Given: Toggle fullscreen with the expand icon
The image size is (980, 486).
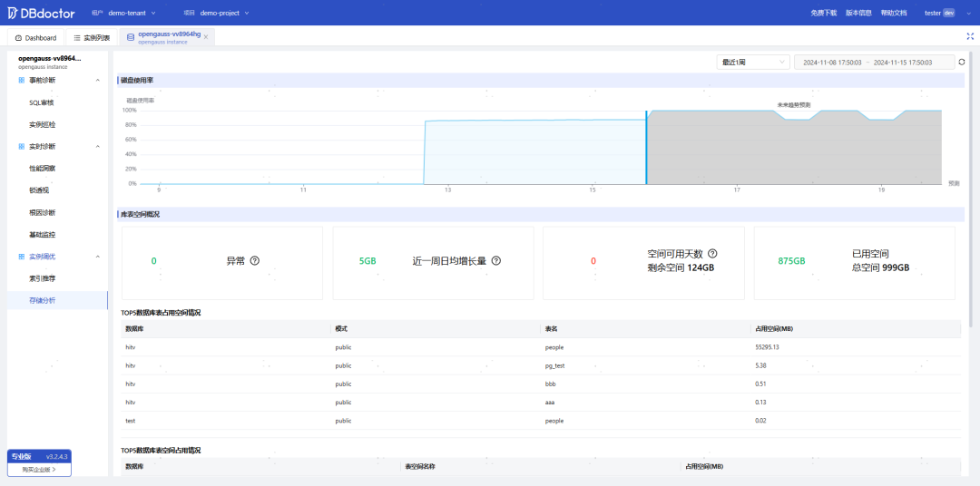Looking at the screenshot, I should pyautogui.click(x=971, y=36).
